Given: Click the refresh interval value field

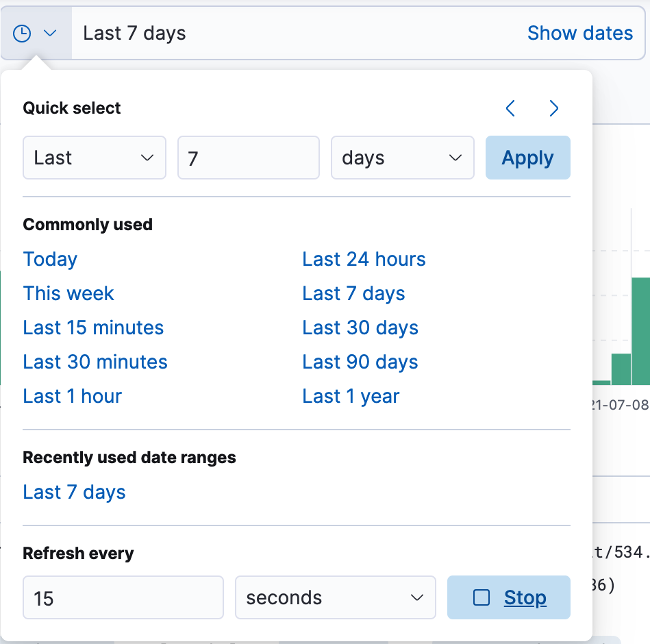Looking at the screenshot, I should [x=123, y=597].
